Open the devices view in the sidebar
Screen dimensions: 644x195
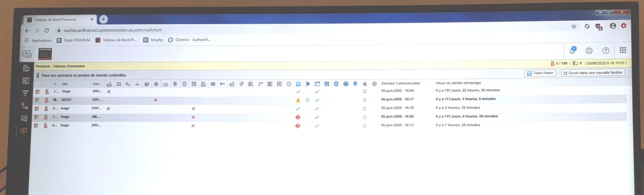click(x=26, y=68)
